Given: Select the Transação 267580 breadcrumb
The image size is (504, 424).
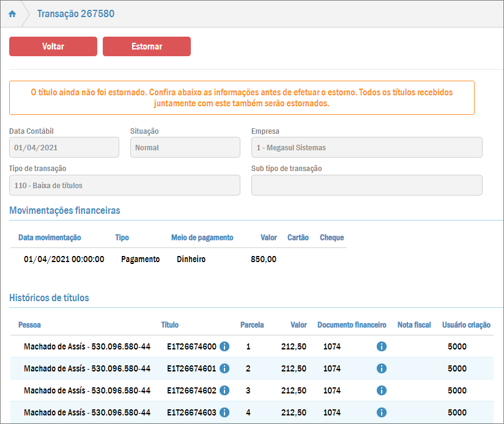Looking at the screenshot, I should click(76, 14).
